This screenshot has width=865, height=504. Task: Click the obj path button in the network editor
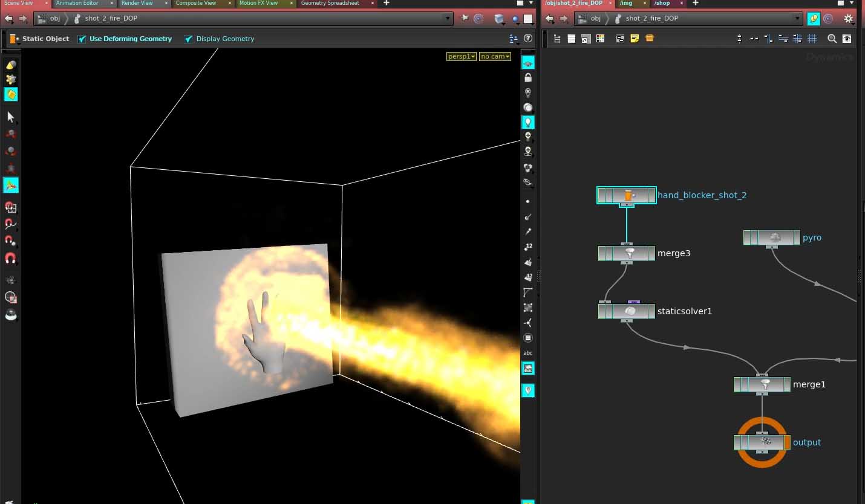(595, 19)
